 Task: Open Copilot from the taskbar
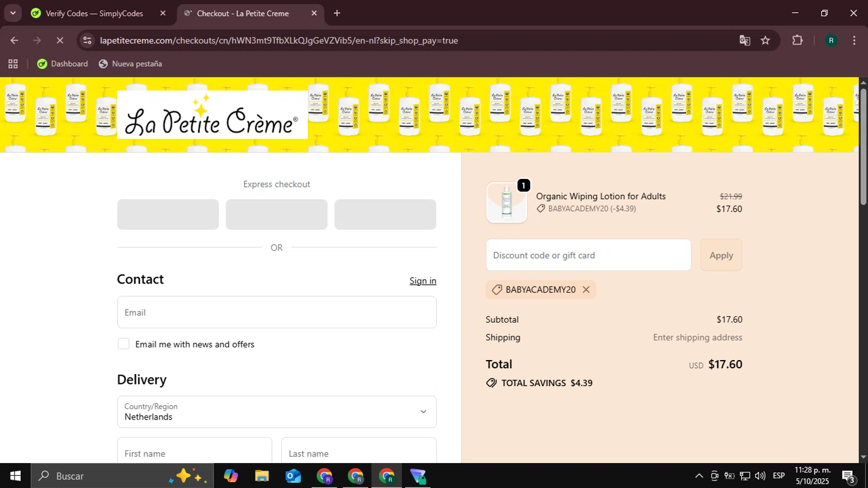[231, 476]
